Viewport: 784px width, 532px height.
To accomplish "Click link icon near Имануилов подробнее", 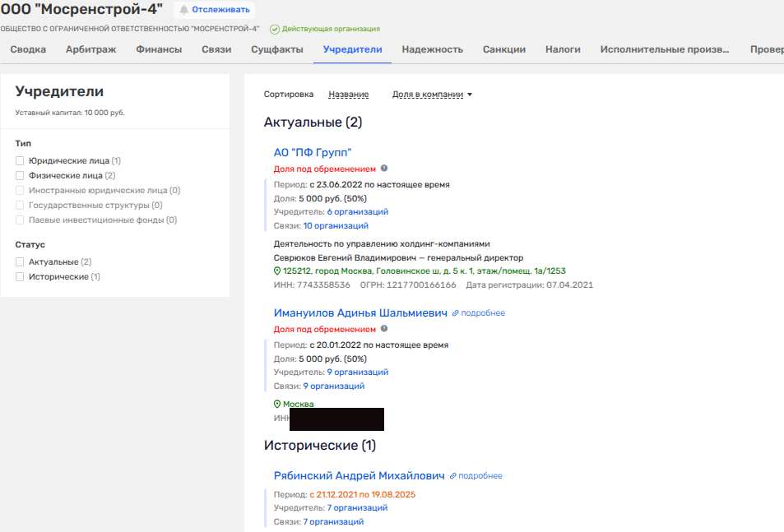I will click(455, 313).
